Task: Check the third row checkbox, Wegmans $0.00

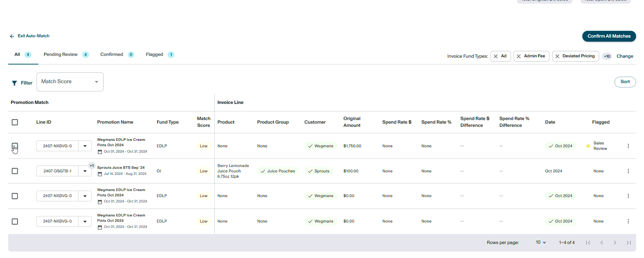Action: pyautogui.click(x=15, y=196)
